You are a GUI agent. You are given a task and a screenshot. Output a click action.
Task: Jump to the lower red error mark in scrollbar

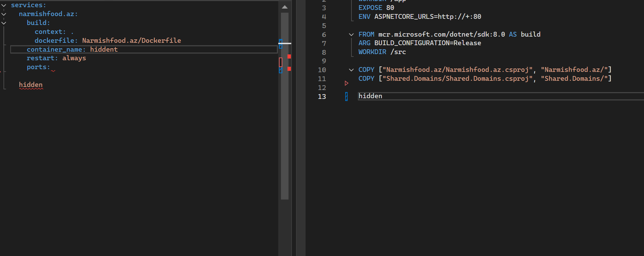pos(289,69)
